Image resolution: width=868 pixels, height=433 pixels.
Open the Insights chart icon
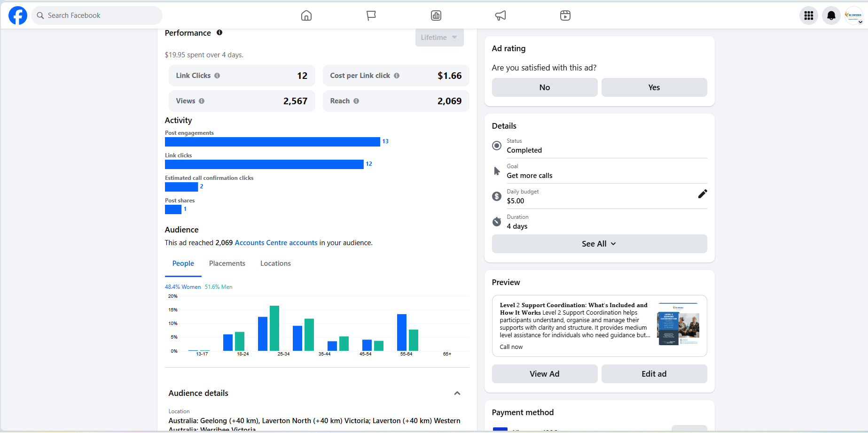pyautogui.click(x=436, y=15)
